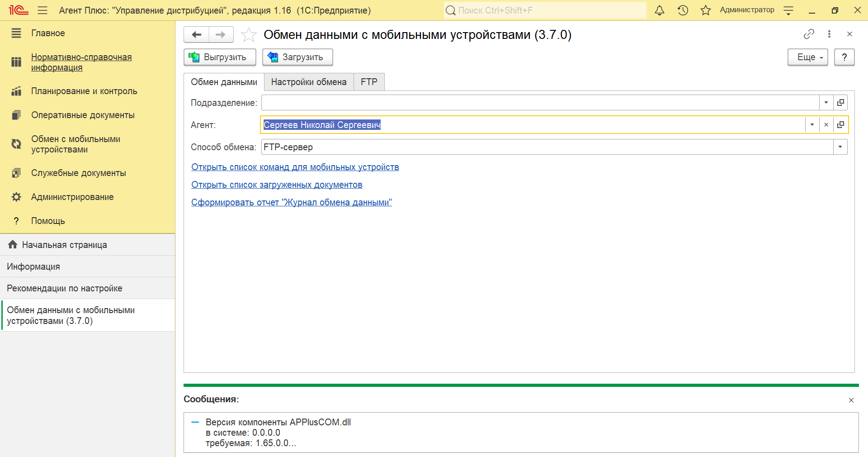Open Служебные документы section
Viewport: 868px width, 457px height.
79,173
